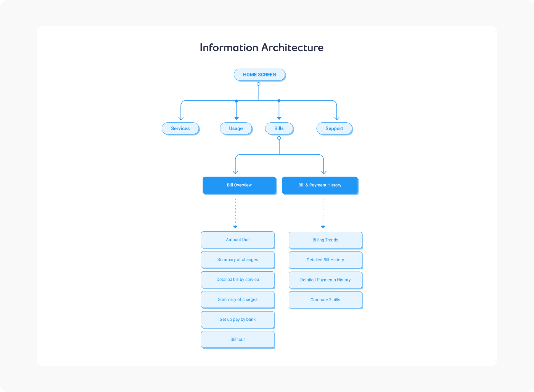Select the Compare 2 bills item
This screenshot has height=392, width=534.
point(325,300)
